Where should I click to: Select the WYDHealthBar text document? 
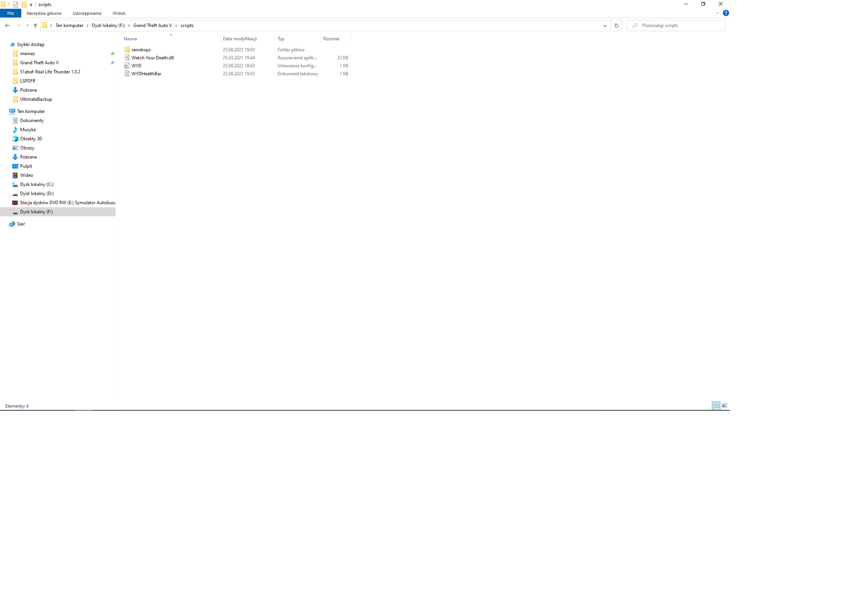tap(146, 74)
